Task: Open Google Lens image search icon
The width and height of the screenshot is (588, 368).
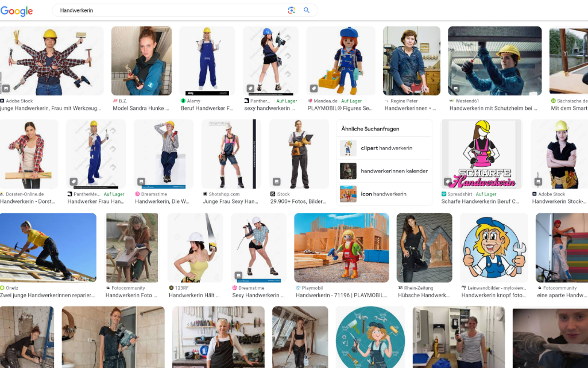Action: tap(291, 10)
